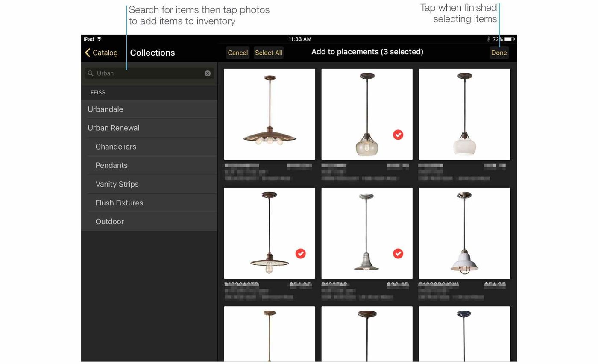Select the Vanity Strips category
Viewport: 598px width, 364px height.
[149, 185]
